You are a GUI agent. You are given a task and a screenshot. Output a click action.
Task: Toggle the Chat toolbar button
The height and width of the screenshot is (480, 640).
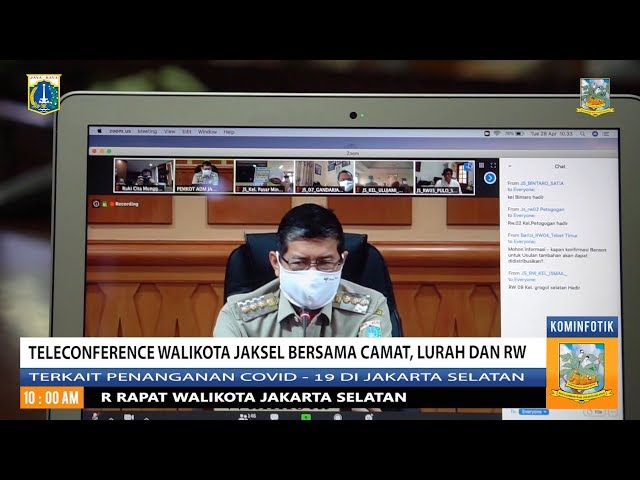click(x=274, y=417)
